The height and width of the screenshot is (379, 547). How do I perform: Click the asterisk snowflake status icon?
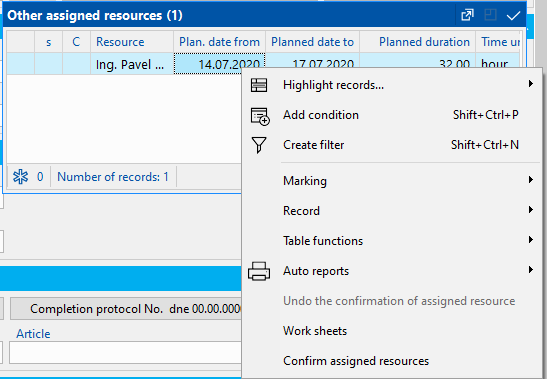tap(21, 177)
